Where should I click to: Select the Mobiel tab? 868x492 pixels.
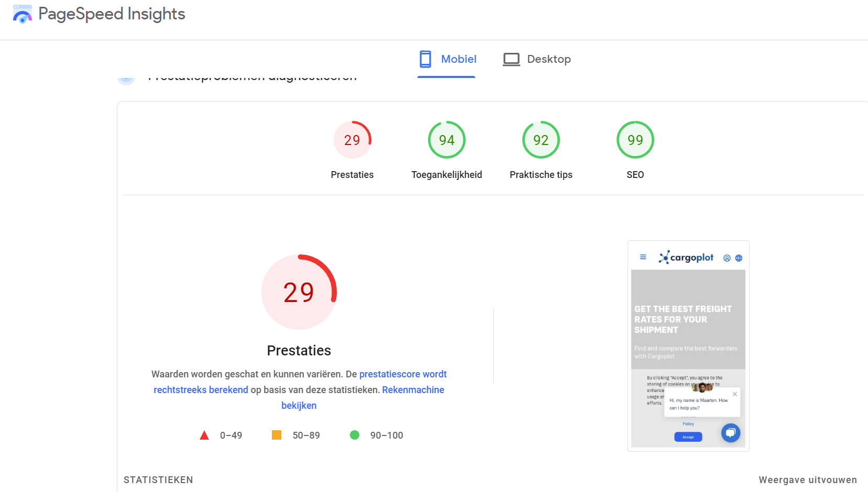click(447, 59)
